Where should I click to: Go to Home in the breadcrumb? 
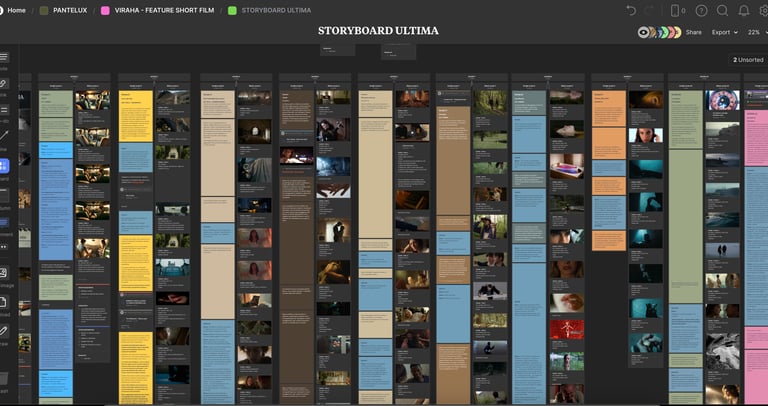16,10
